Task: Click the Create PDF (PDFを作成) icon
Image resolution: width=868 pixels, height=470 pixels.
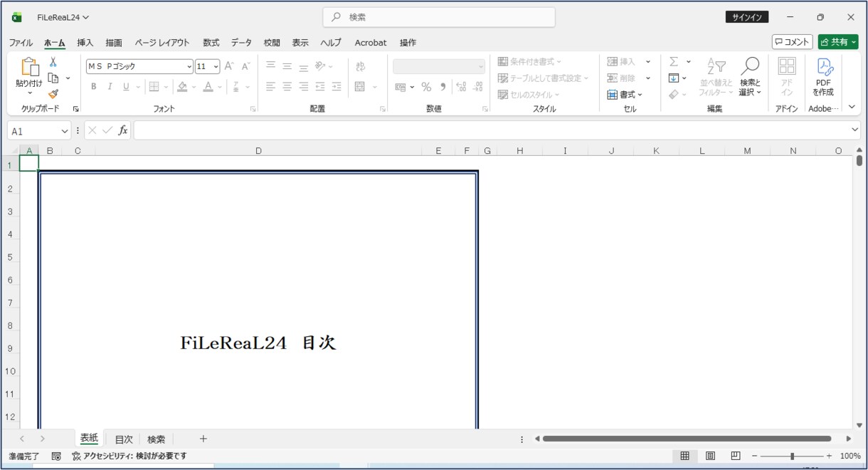Action: coord(824,77)
